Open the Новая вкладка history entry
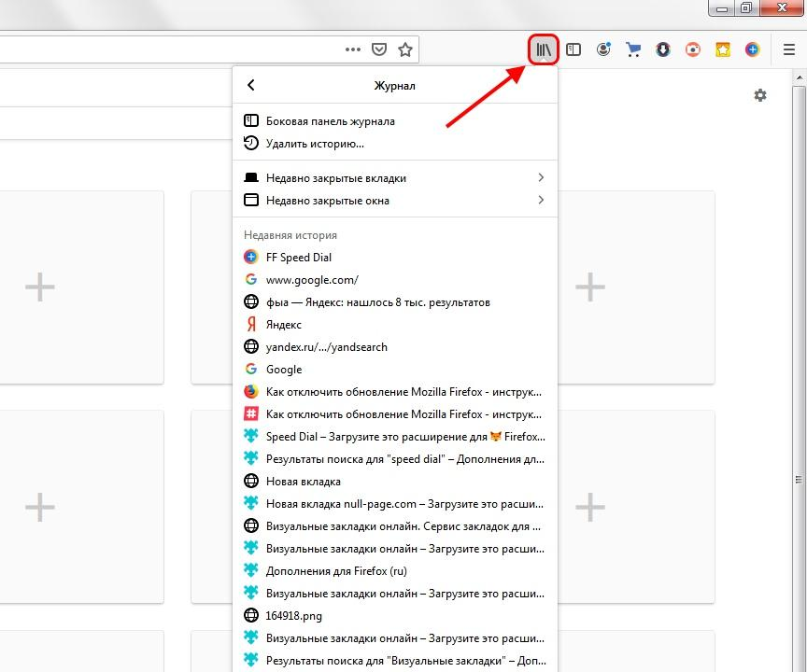The image size is (807, 672). [395, 482]
